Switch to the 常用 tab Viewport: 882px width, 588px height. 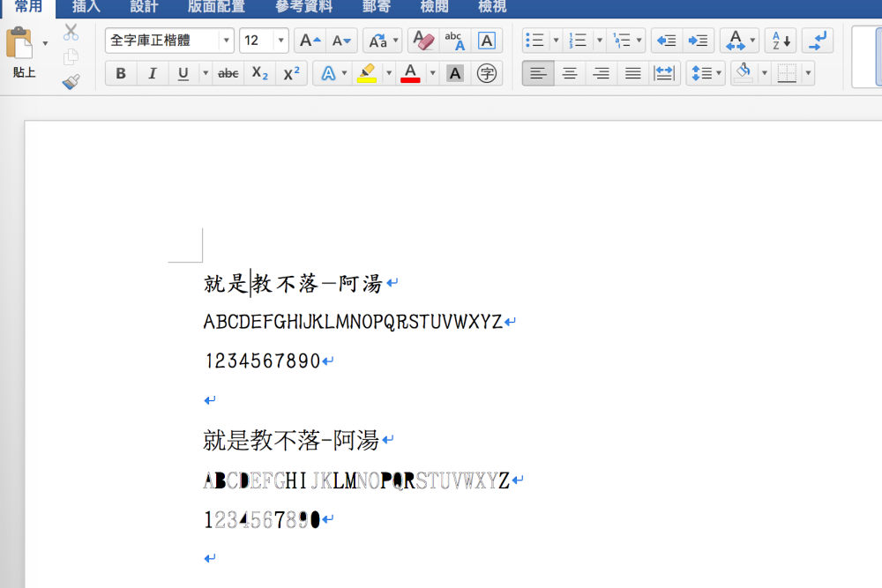[x=29, y=7]
